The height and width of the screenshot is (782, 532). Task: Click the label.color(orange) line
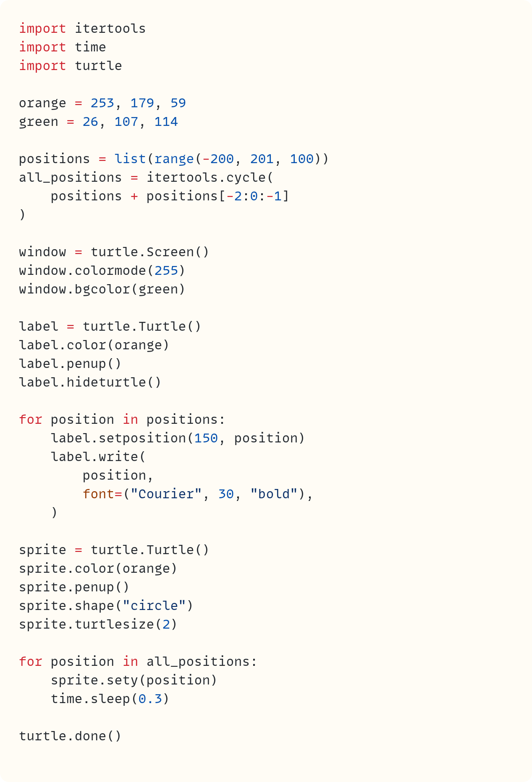pyautogui.click(x=94, y=345)
